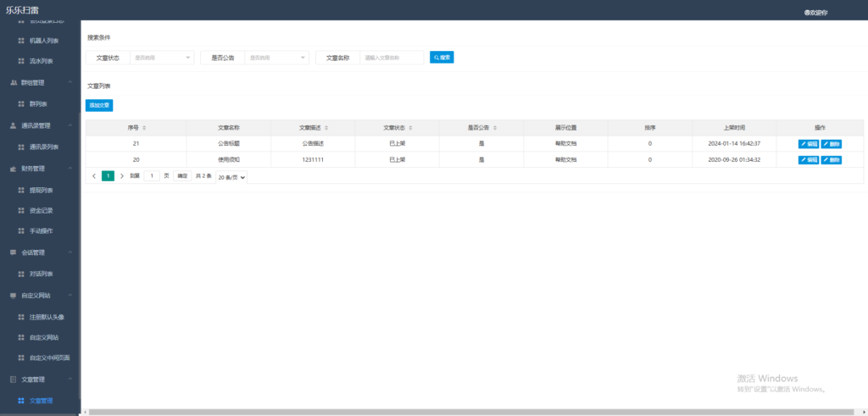Open 机器人列表 in the sidebar

(x=44, y=41)
